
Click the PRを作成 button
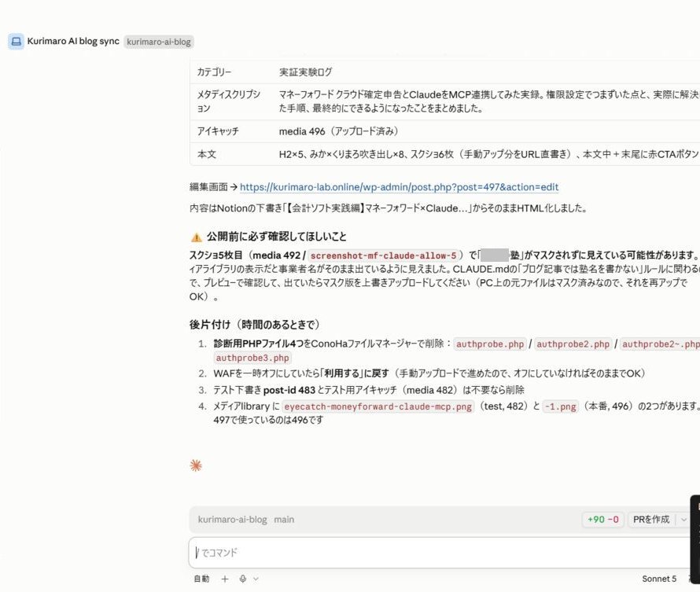[x=651, y=520]
